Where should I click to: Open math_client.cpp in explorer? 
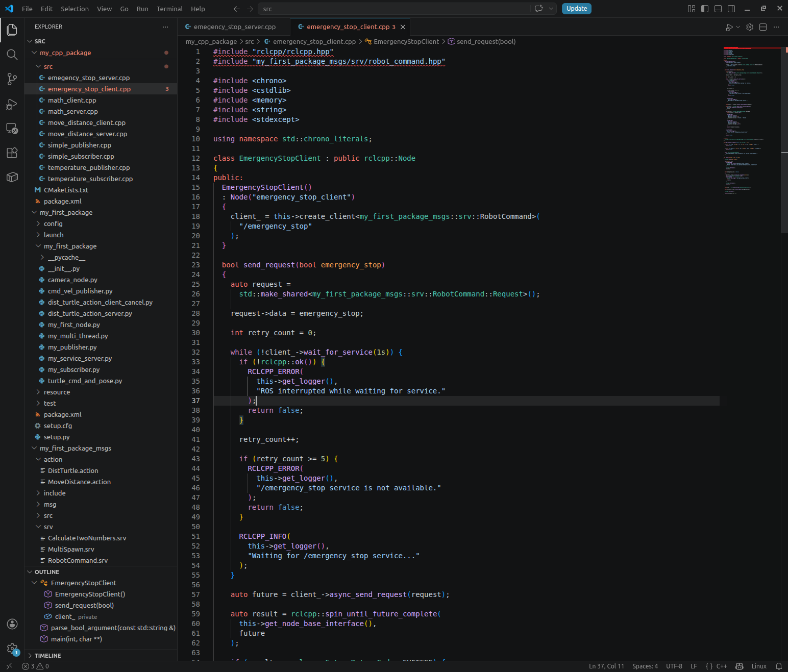point(72,100)
